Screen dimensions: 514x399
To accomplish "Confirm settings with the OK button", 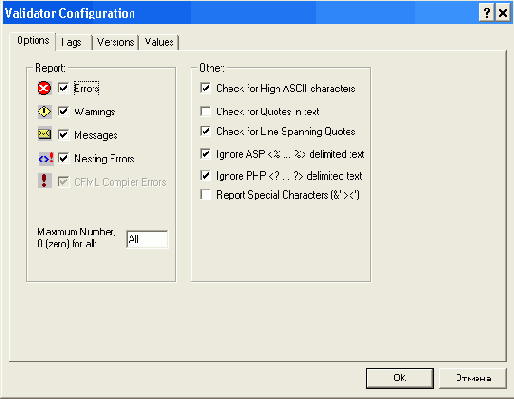I will (400, 378).
